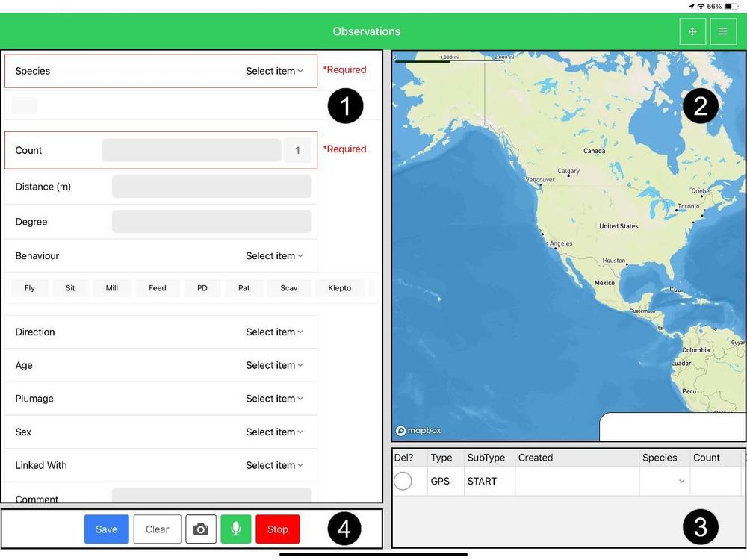Open the Behaviour dropdown
This screenshot has width=747, height=560.
pos(274,255)
